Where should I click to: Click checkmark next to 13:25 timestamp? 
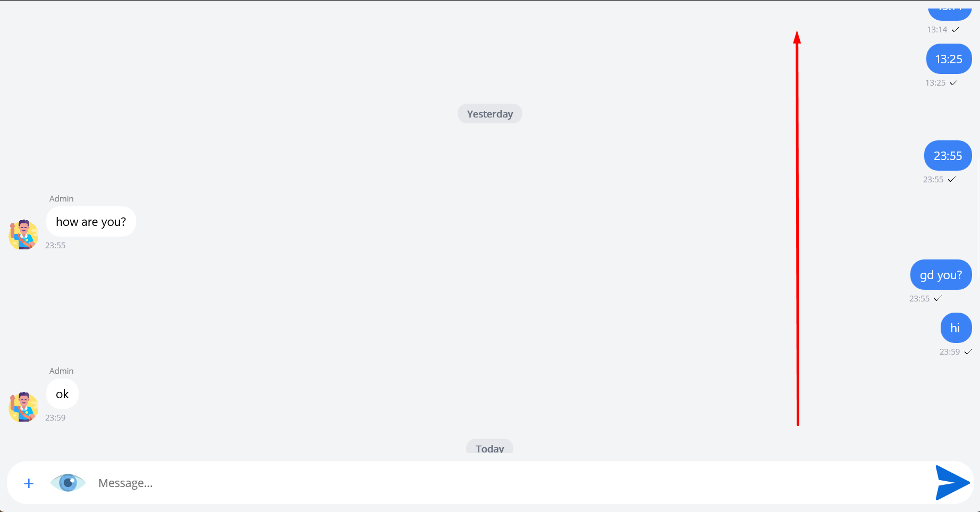coord(953,82)
